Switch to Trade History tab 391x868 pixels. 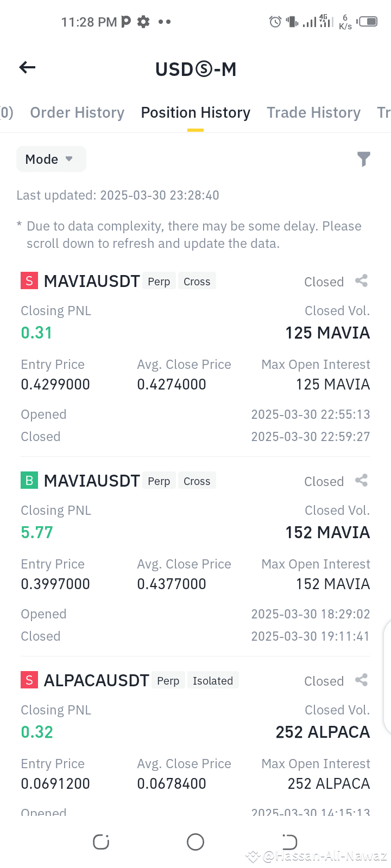coord(313,113)
